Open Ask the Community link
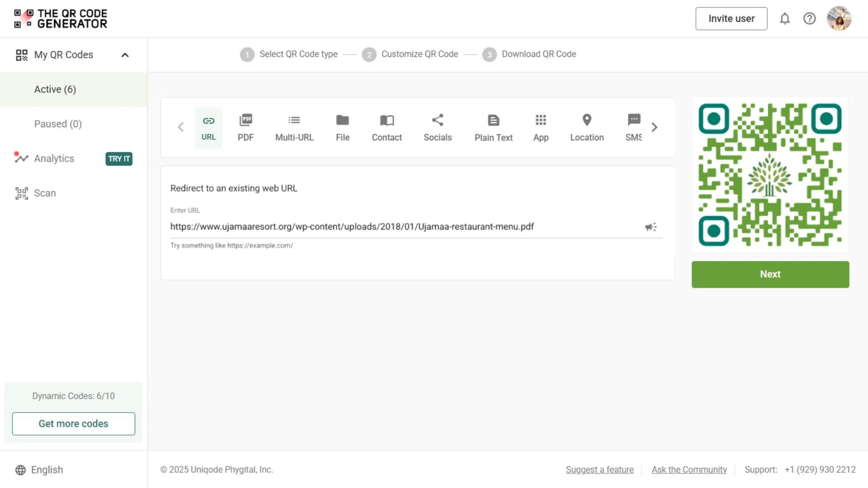 pos(689,470)
